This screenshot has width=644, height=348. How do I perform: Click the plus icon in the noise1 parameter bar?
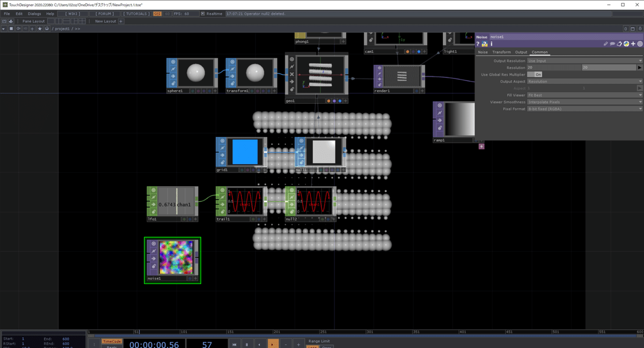click(x=633, y=44)
